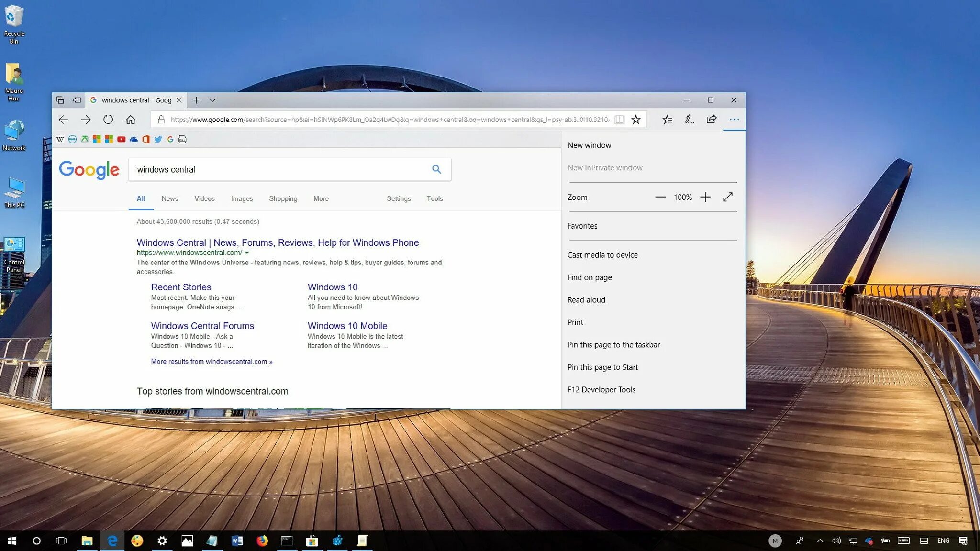Viewport: 980px width, 551px height.
Task: Click the Reading view book icon
Action: (x=619, y=120)
